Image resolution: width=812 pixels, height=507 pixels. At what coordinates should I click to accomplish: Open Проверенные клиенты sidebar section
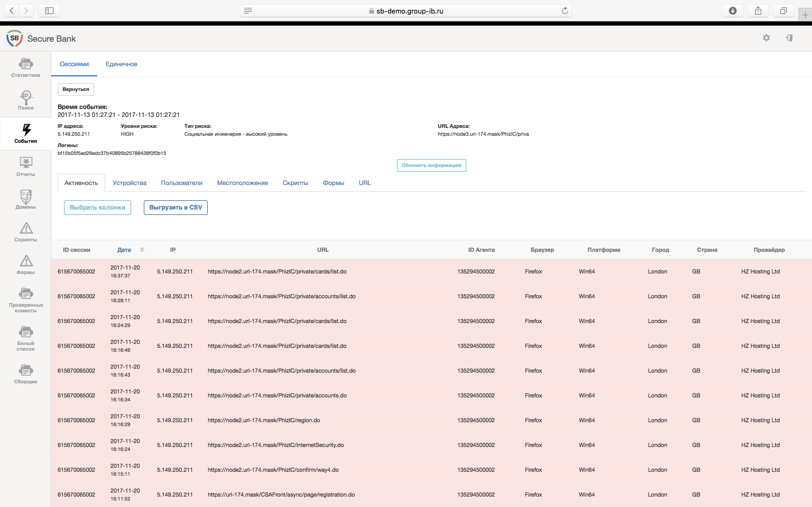click(x=25, y=300)
